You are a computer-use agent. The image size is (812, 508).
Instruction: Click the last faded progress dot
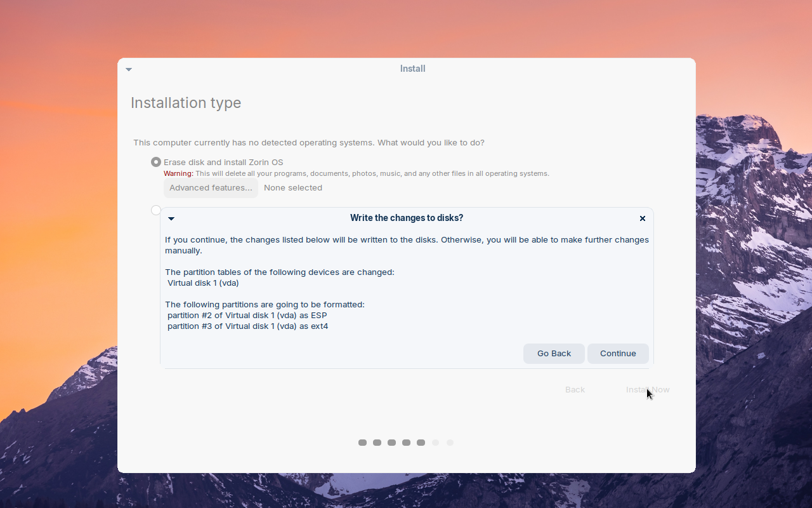(450, 443)
